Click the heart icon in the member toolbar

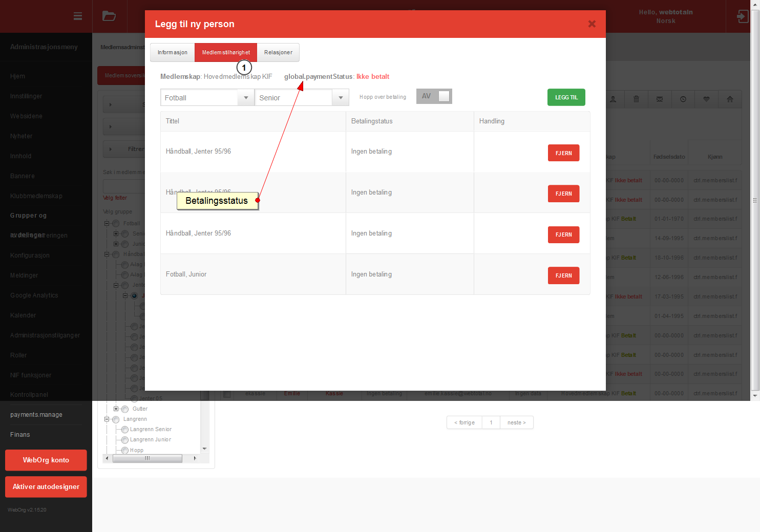(707, 99)
